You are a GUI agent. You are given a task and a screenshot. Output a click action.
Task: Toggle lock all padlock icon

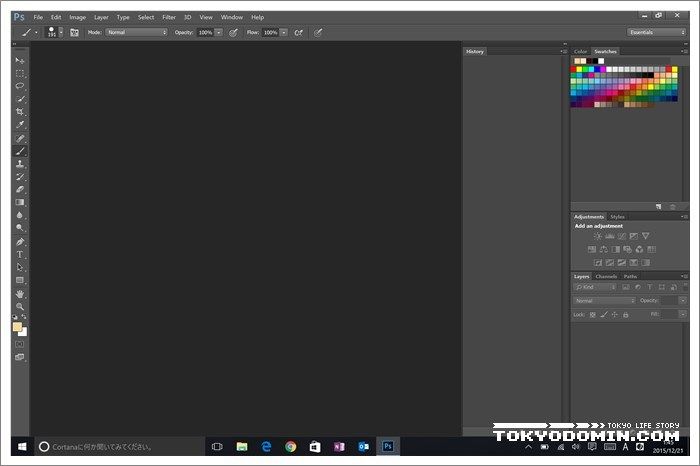[626, 315]
